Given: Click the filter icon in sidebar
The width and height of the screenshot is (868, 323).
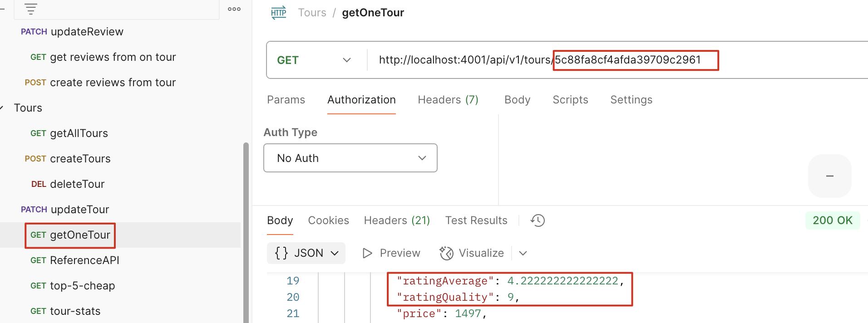Looking at the screenshot, I should (x=30, y=9).
